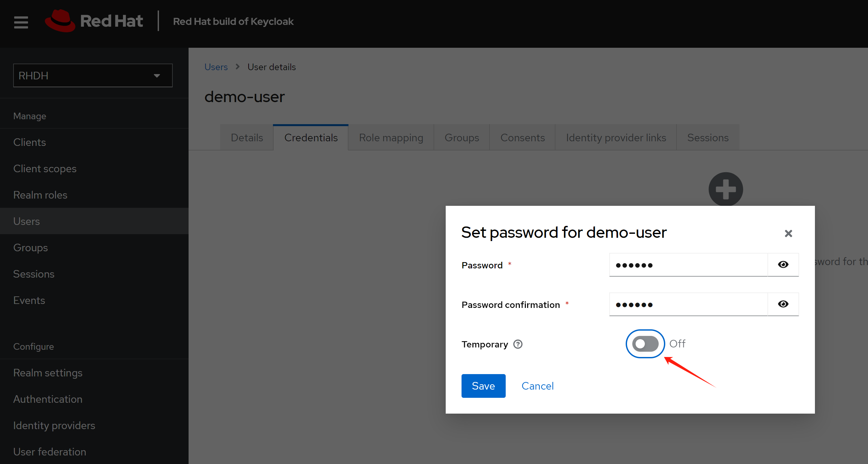Open Realm settings in sidebar

(x=48, y=373)
